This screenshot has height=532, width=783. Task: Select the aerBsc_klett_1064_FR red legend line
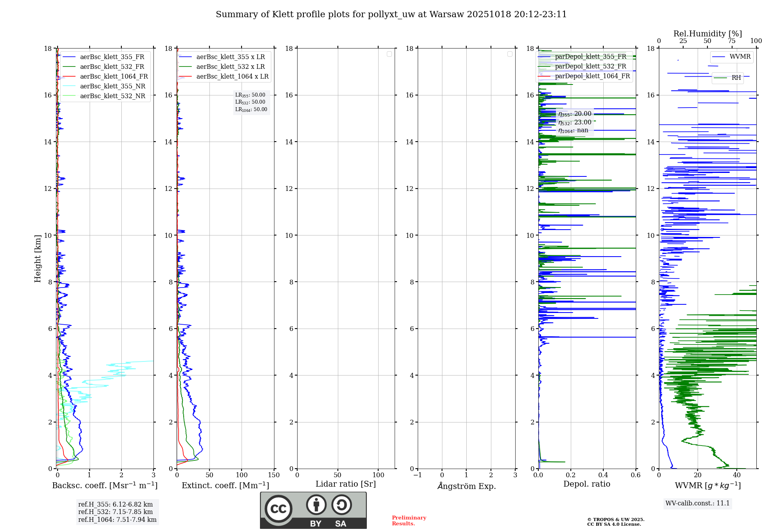[x=69, y=77]
